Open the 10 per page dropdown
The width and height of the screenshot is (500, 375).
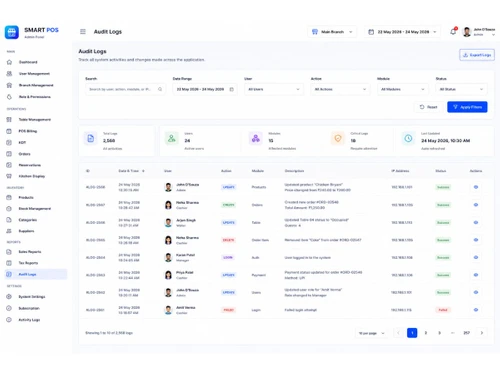[371, 333]
